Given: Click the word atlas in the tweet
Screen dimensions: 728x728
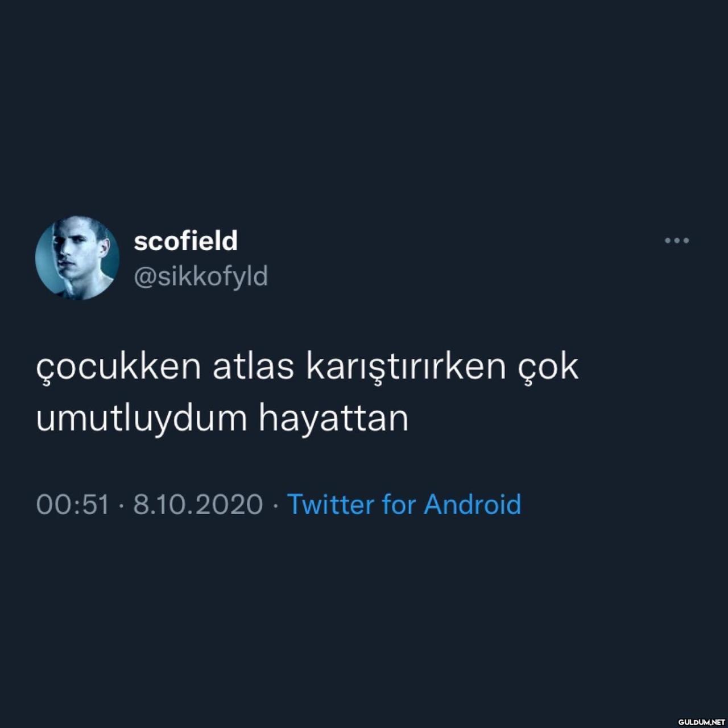Looking at the screenshot, I should coord(253,367).
